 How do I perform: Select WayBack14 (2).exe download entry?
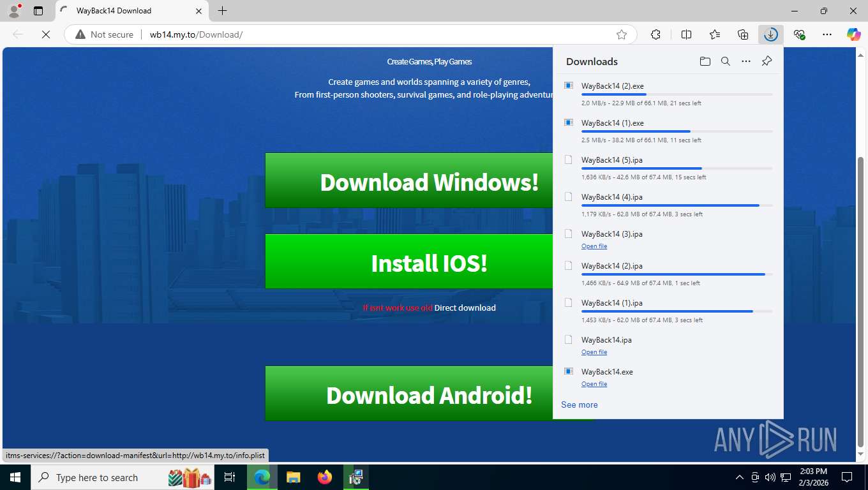point(668,93)
